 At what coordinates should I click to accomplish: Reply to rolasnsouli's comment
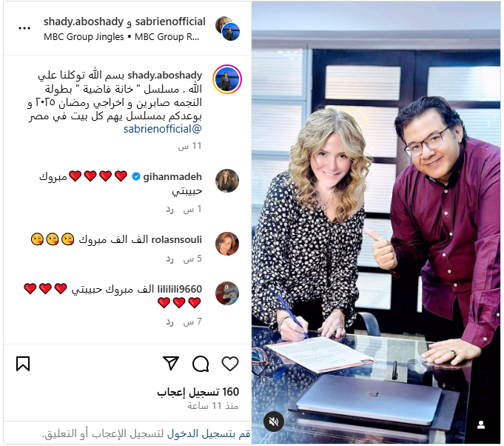click(x=169, y=259)
